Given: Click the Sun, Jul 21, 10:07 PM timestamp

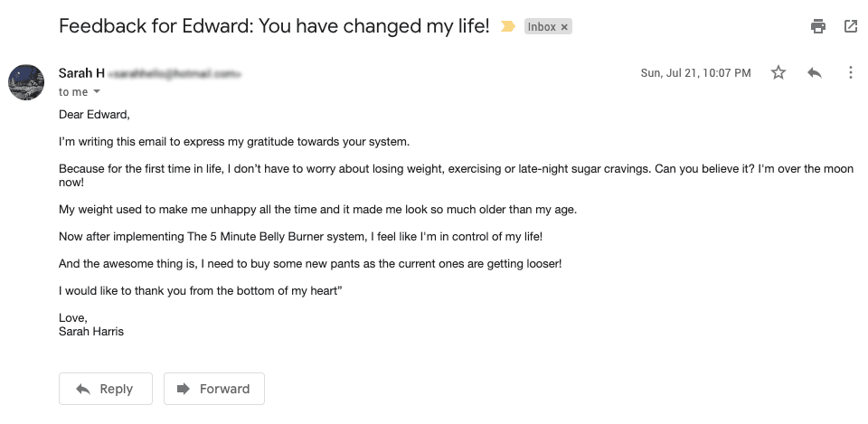Looking at the screenshot, I should pos(695,73).
